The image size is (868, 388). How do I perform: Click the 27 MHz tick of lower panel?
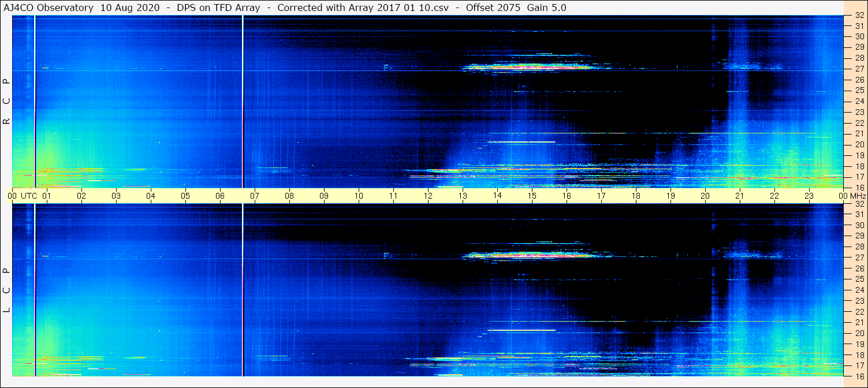859,258
